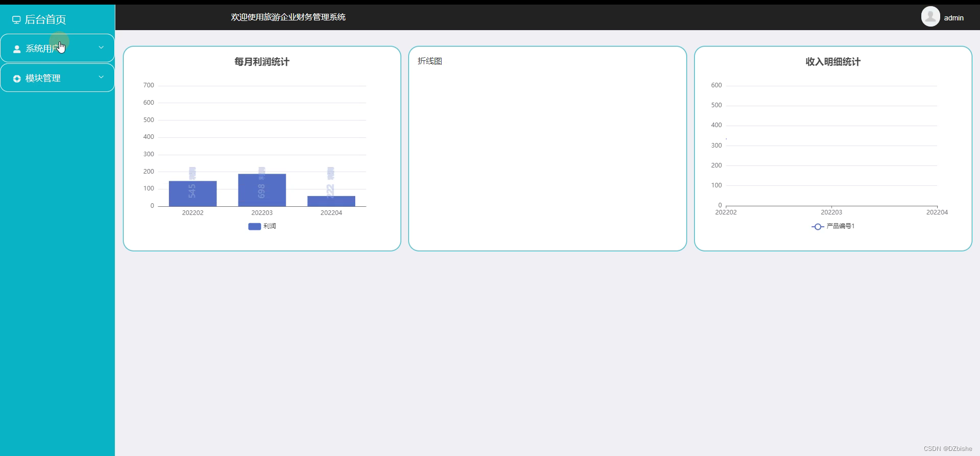The width and height of the screenshot is (980, 456).
Task: Click the 每月利润统计 chart title
Action: point(262,62)
